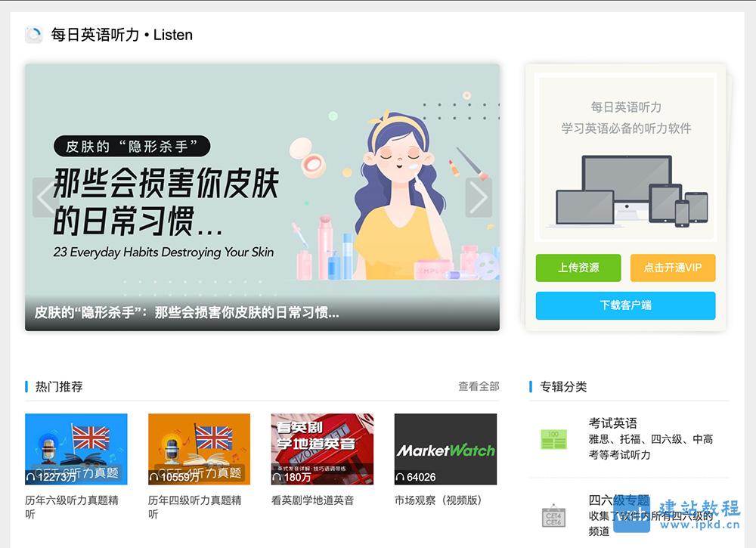Click the 下载客户端 blue button
The height and width of the screenshot is (548, 756).
625,305
